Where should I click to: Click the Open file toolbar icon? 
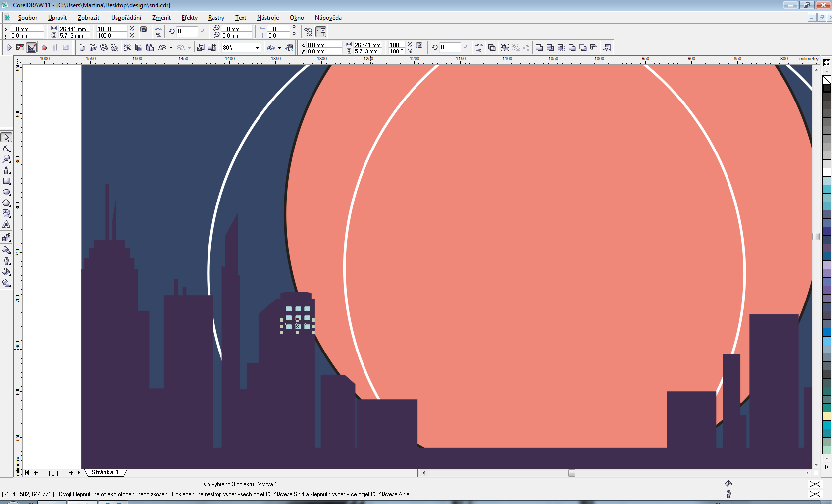[x=93, y=48]
